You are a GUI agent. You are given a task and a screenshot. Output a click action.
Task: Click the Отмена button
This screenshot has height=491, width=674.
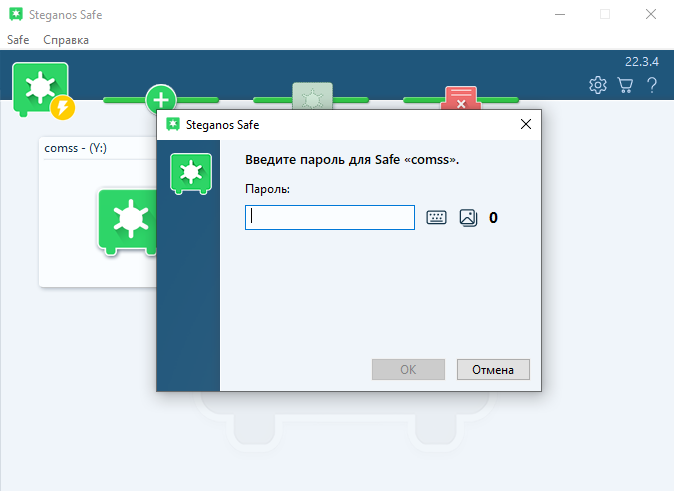(x=493, y=370)
